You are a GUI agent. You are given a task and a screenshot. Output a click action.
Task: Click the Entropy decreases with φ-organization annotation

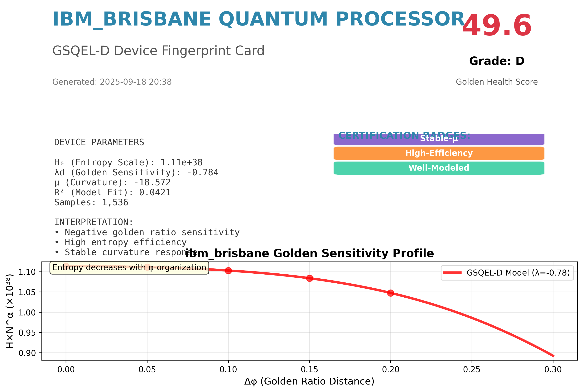point(129,268)
